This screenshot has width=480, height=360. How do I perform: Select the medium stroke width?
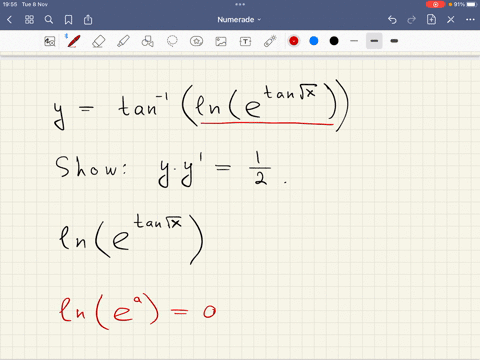click(374, 41)
